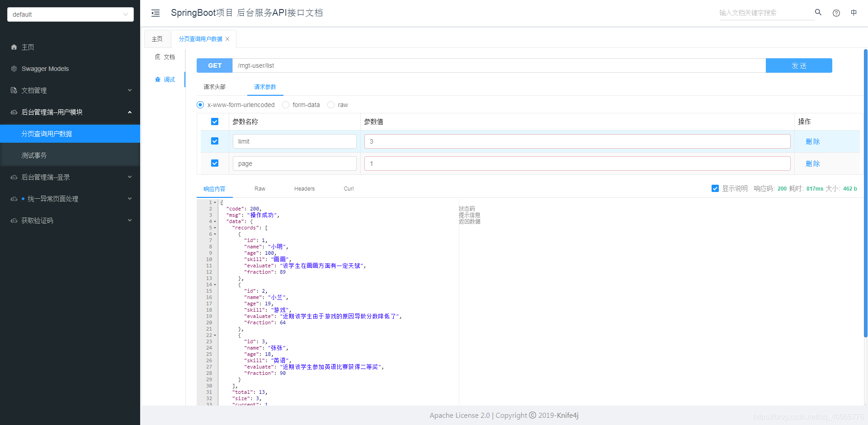868x425 pixels.
Task: Collapse the 后台管理端-用户模块 group
Action: [52, 112]
